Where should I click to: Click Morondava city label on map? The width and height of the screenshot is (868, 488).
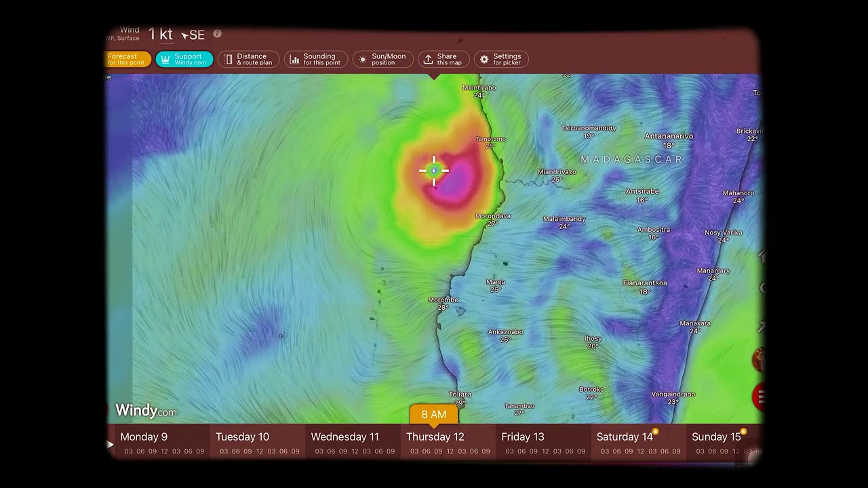(493, 216)
